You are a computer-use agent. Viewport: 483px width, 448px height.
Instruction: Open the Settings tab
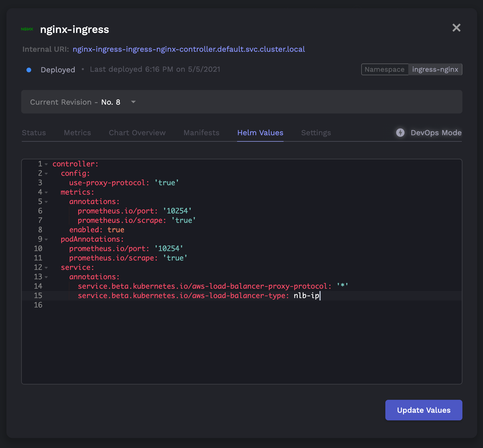pyautogui.click(x=316, y=133)
